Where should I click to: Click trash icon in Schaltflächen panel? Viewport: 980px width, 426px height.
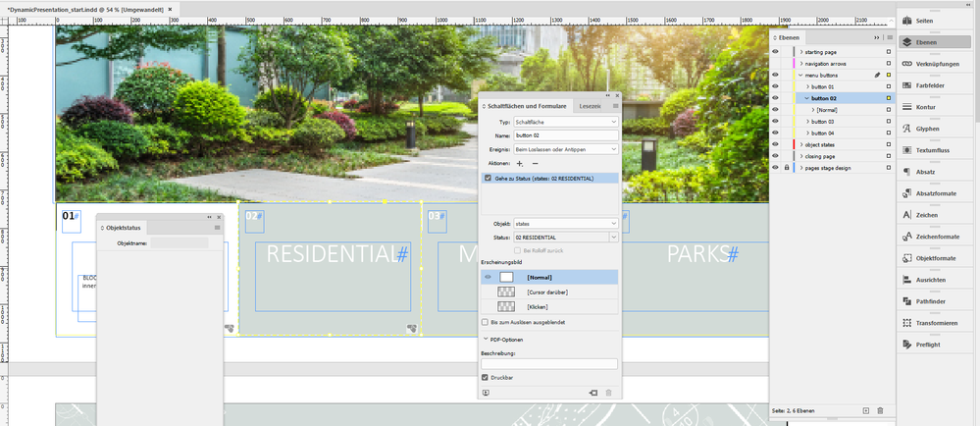coord(609,393)
